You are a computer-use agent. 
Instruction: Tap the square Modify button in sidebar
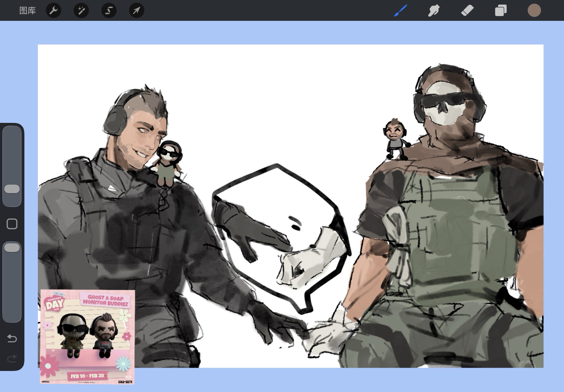[12, 224]
